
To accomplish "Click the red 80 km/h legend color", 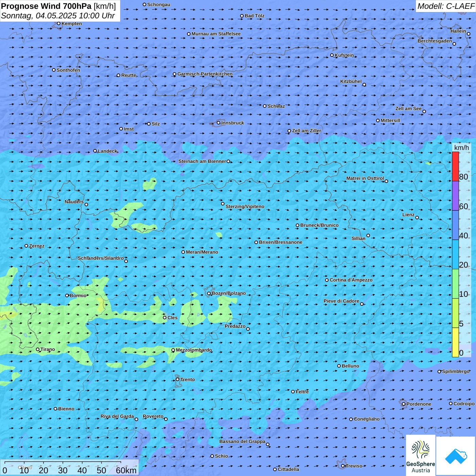I will [x=455, y=166].
